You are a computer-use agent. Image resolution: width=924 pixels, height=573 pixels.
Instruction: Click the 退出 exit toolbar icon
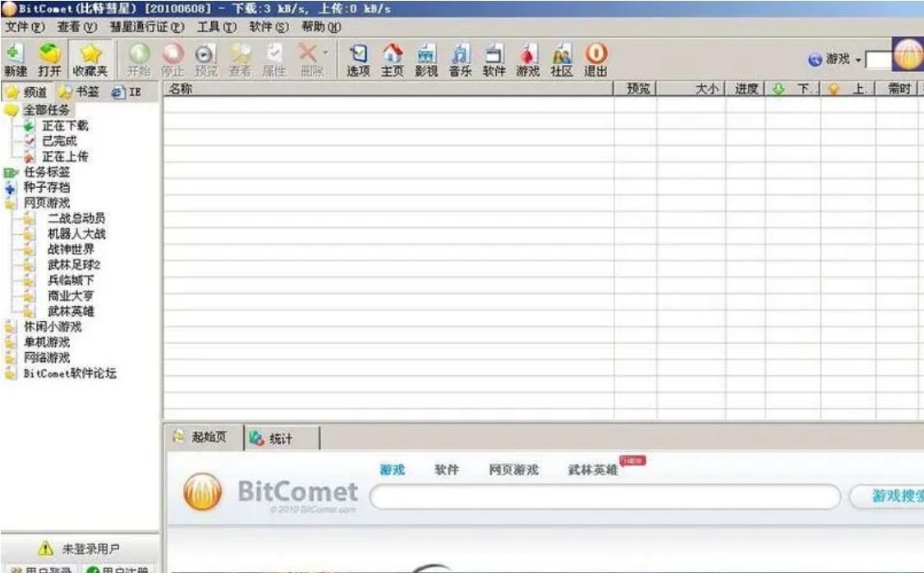(595, 59)
